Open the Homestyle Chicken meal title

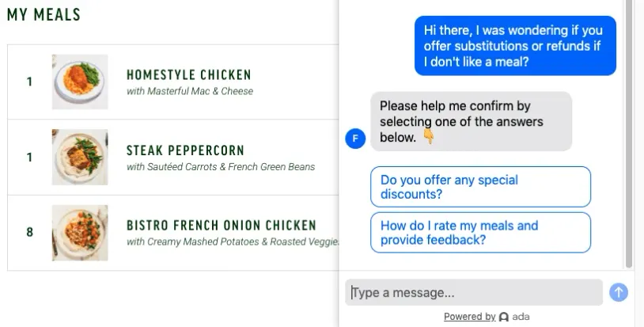[188, 75]
